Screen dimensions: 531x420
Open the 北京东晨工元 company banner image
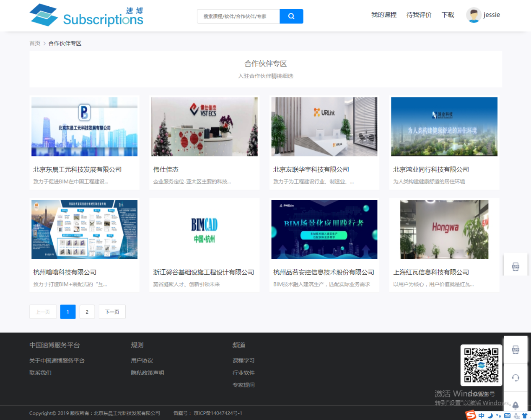tap(84, 127)
